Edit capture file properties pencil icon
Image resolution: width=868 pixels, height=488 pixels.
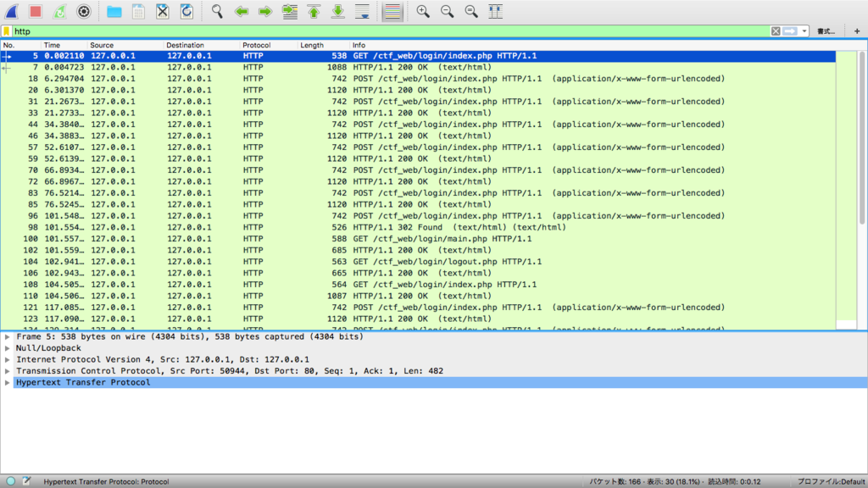tap(26, 481)
